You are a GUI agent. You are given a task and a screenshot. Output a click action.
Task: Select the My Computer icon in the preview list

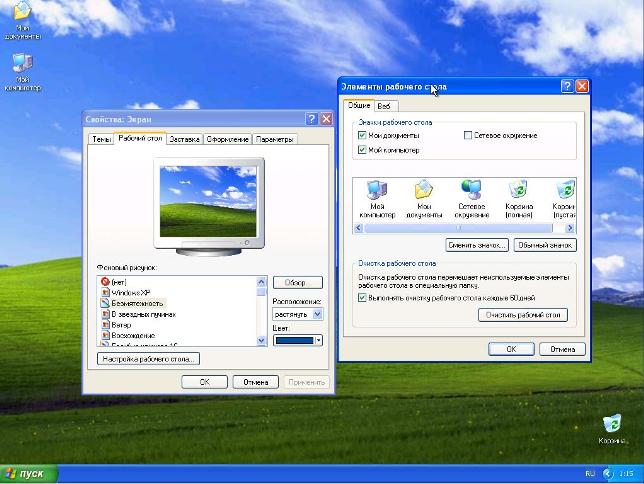click(377, 199)
